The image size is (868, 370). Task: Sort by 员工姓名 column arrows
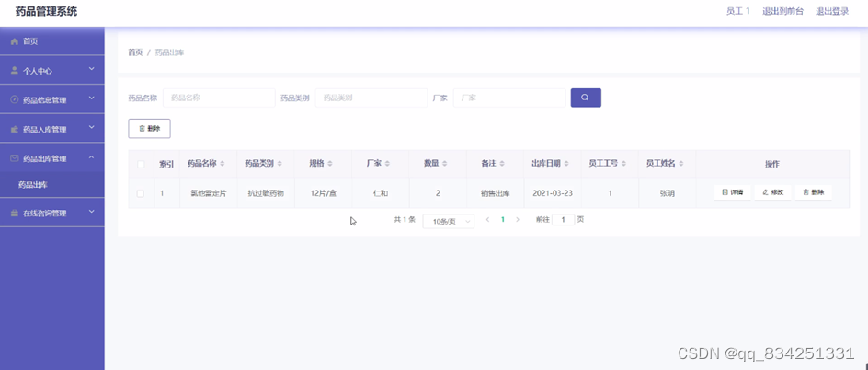tap(681, 164)
